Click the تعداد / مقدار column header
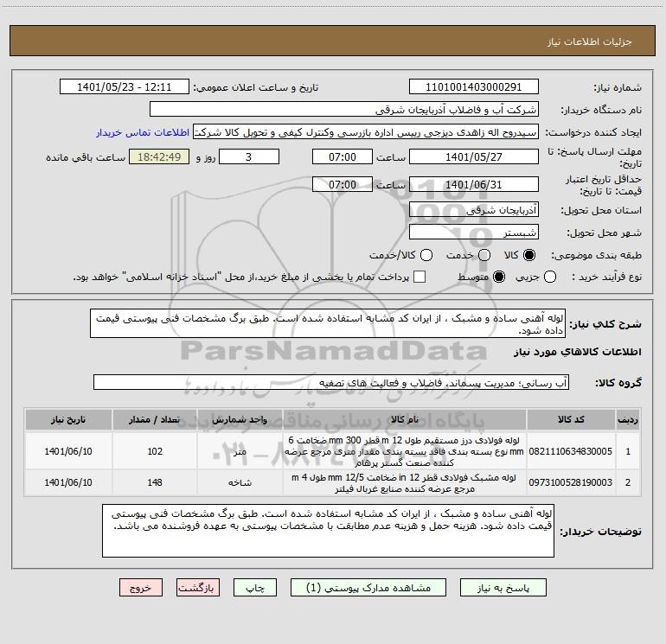The image size is (666, 644). click(x=155, y=419)
